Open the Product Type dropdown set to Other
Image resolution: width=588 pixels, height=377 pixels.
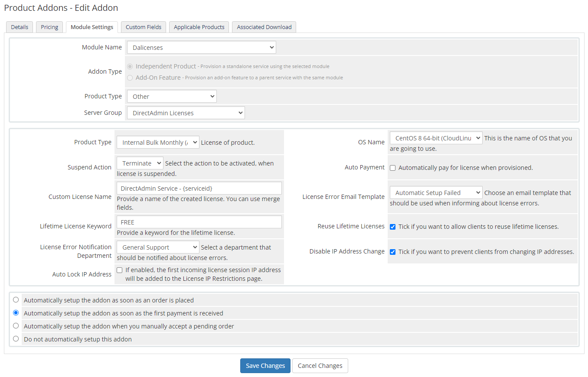tap(171, 96)
